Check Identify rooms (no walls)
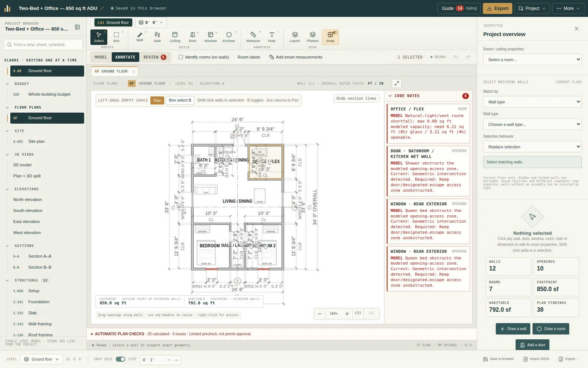588x368 pixels. point(204,57)
